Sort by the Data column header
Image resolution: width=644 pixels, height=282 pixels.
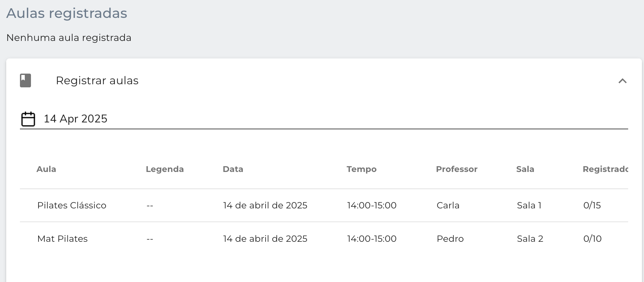point(233,169)
